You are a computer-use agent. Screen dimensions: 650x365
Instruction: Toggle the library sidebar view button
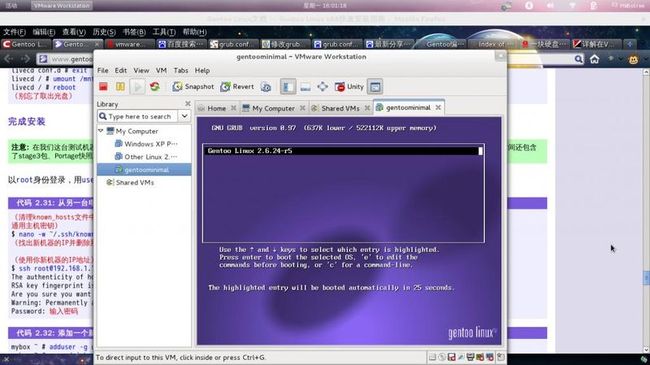point(288,87)
